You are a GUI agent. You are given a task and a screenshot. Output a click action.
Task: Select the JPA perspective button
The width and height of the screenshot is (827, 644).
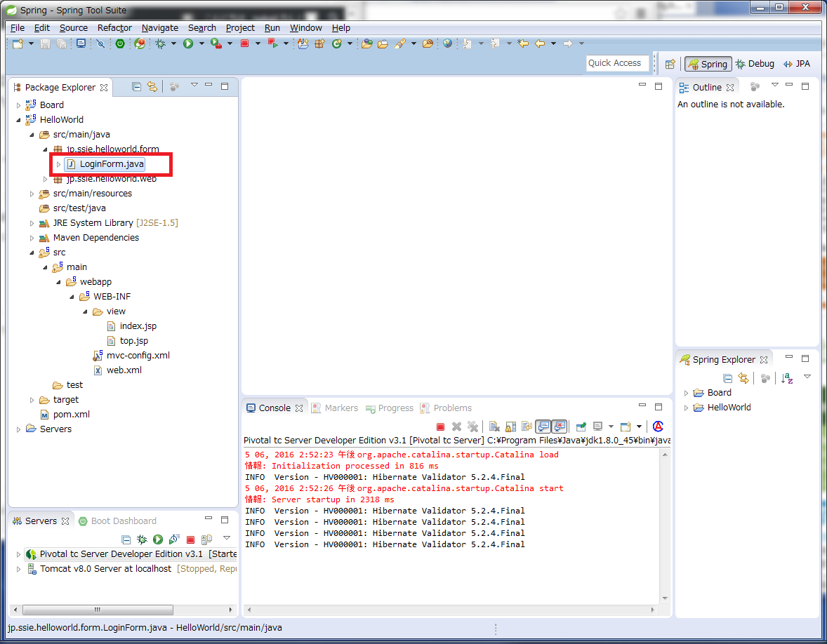[x=796, y=64]
